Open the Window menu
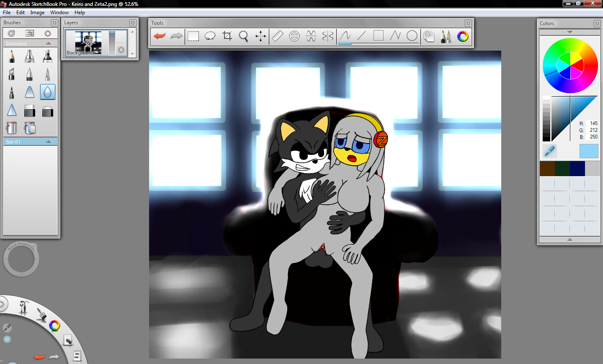This screenshot has height=364, width=603. (x=59, y=13)
